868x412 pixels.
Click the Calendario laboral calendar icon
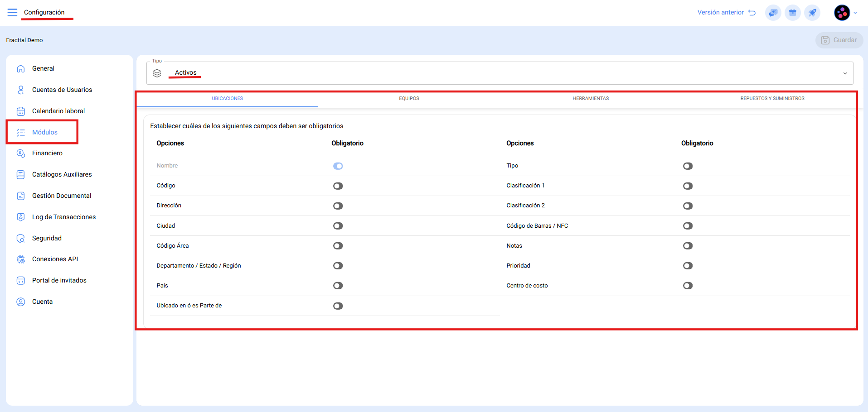pos(21,111)
